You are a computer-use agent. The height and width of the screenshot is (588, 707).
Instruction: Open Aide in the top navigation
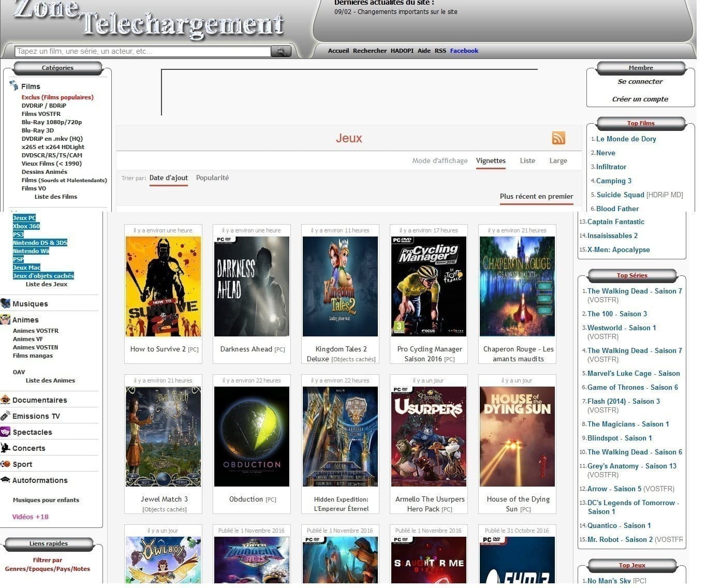[424, 51]
